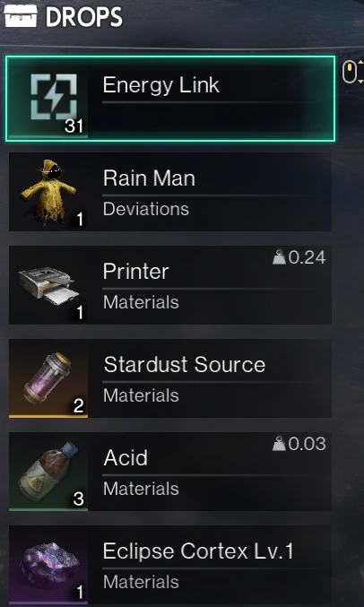Choose the Printer drop name
Screen dimensions: 364x607
point(136,272)
